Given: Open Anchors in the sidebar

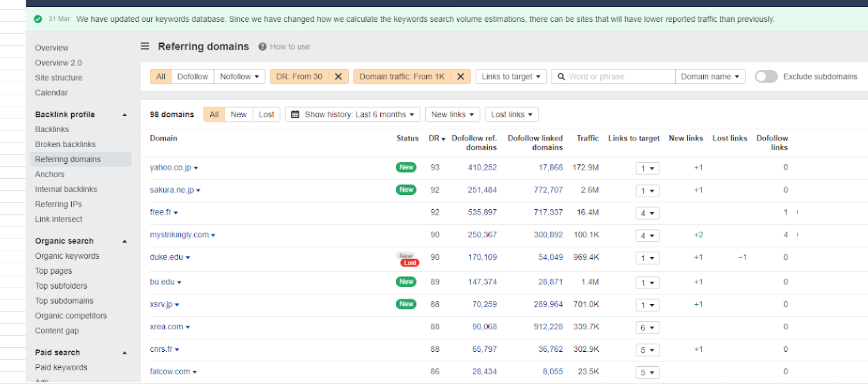Looking at the screenshot, I should click(x=49, y=174).
